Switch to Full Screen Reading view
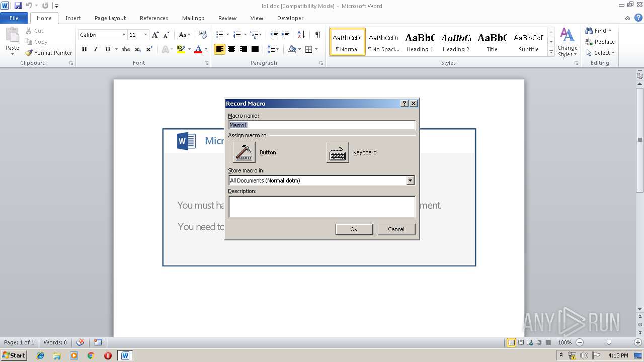The height and width of the screenshot is (362, 644). coord(521,342)
